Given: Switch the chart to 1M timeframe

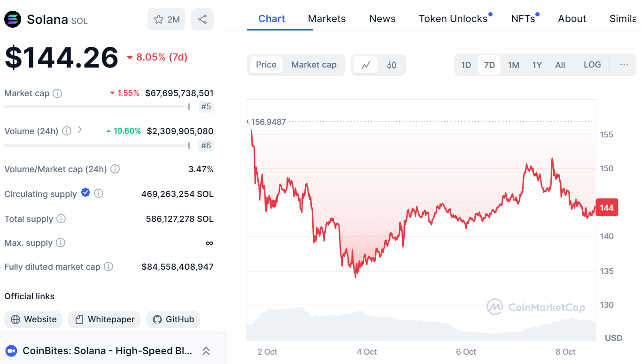Looking at the screenshot, I should [x=513, y=65].
